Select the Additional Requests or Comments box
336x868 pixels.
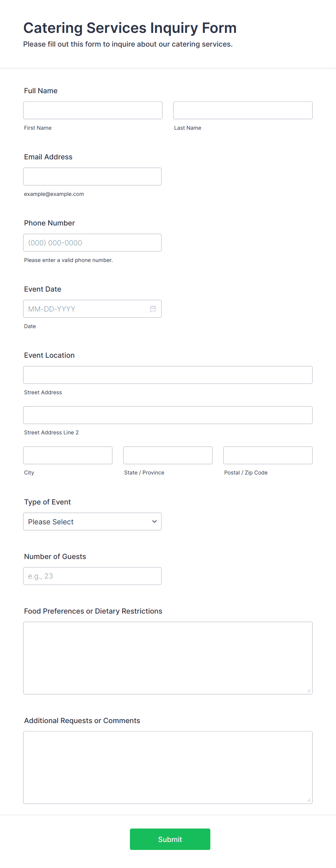(168, 767)
